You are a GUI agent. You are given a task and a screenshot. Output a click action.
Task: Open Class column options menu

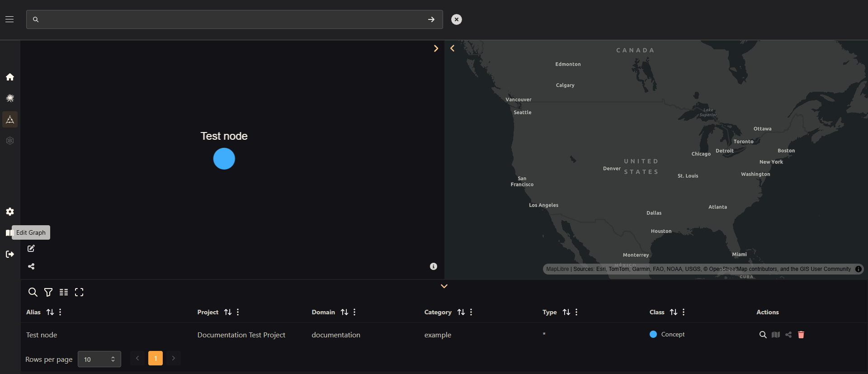[684, 312]
